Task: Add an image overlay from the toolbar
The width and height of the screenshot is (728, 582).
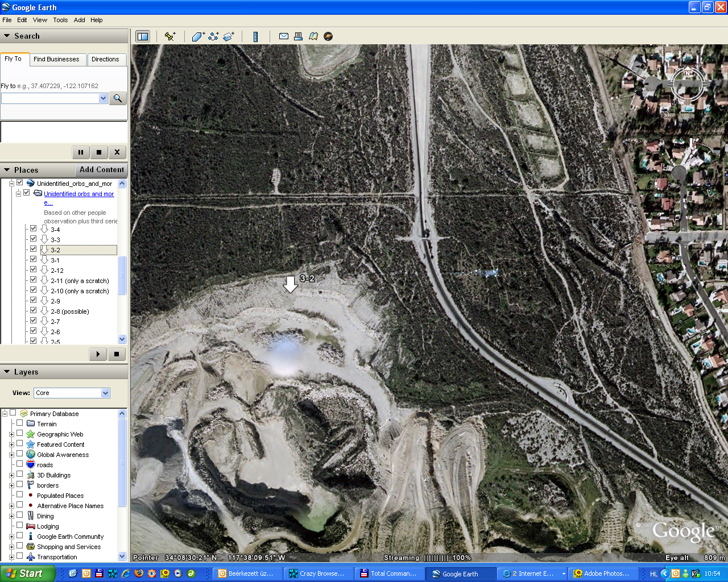Action: (x=229, y=36)
